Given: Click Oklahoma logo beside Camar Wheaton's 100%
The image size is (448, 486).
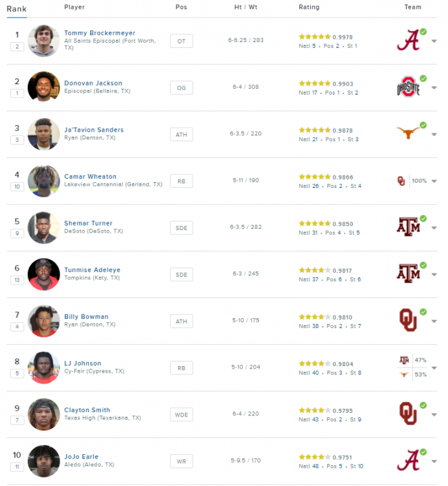Looking at the screenshot, I should [x=401, y=181].
